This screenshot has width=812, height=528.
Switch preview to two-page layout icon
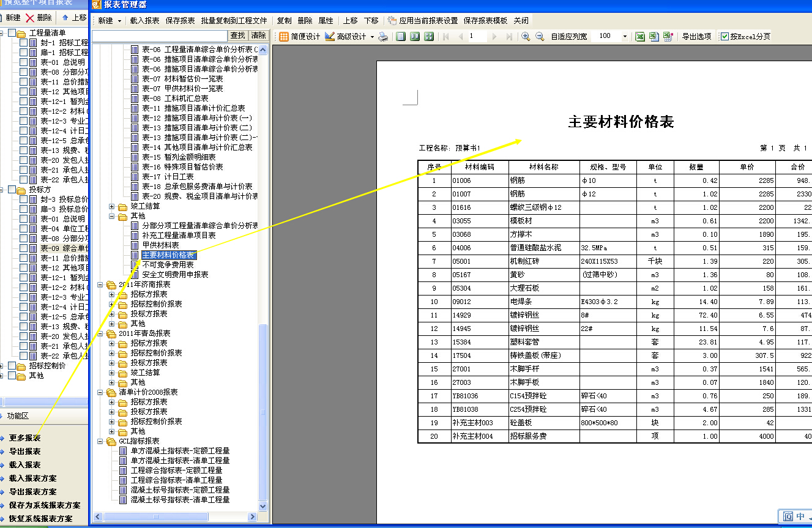tap(415, 37)
